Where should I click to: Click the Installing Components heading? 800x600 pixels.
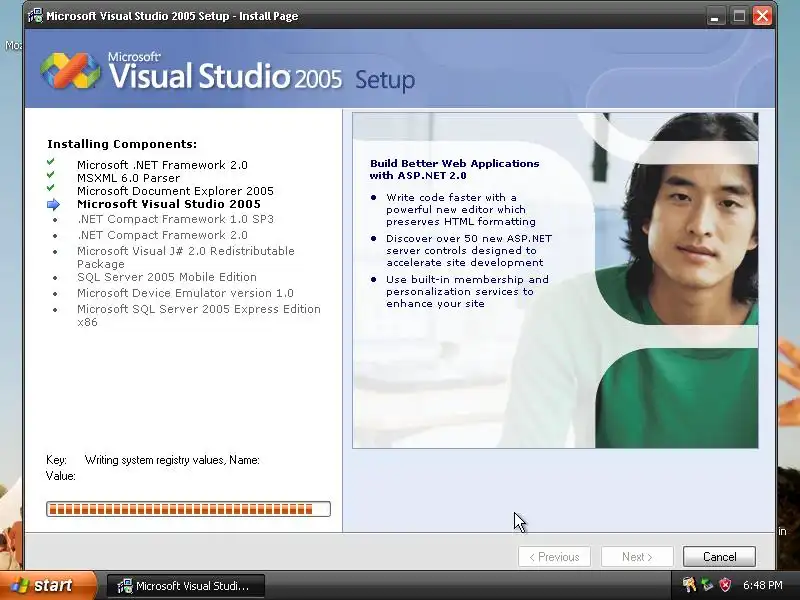pyautogui.click(x=122, y=144)
